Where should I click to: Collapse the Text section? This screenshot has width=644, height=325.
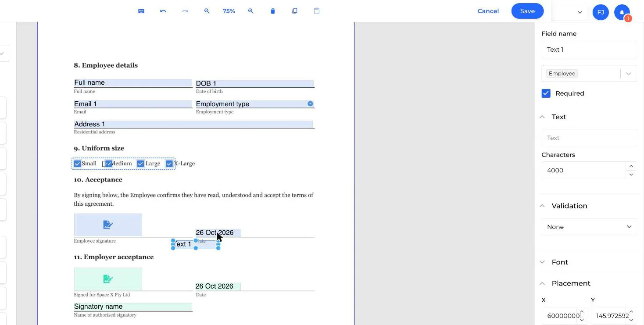coord(542,117)
